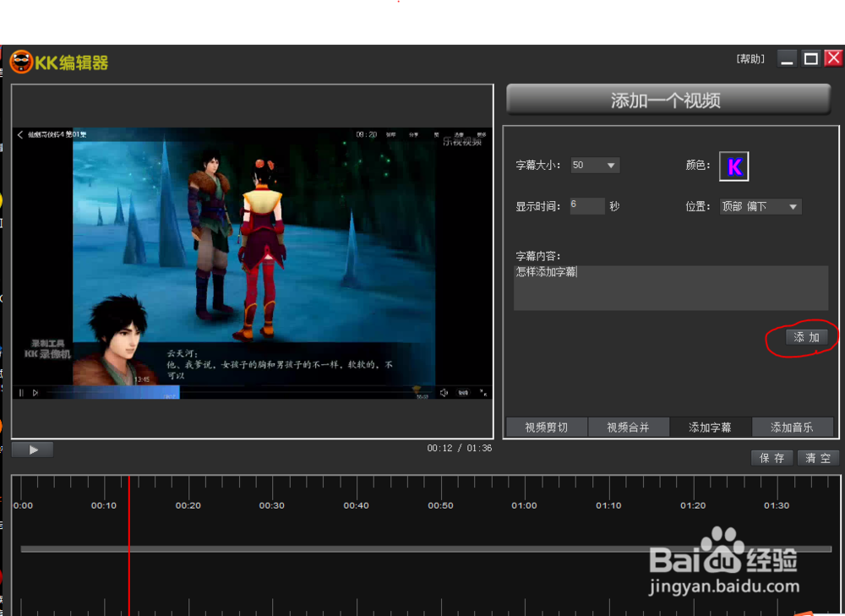Switch to the 视频剪切 tab
Image resolution: width=845 pixels, height=616 pixels.
(547, 428)
